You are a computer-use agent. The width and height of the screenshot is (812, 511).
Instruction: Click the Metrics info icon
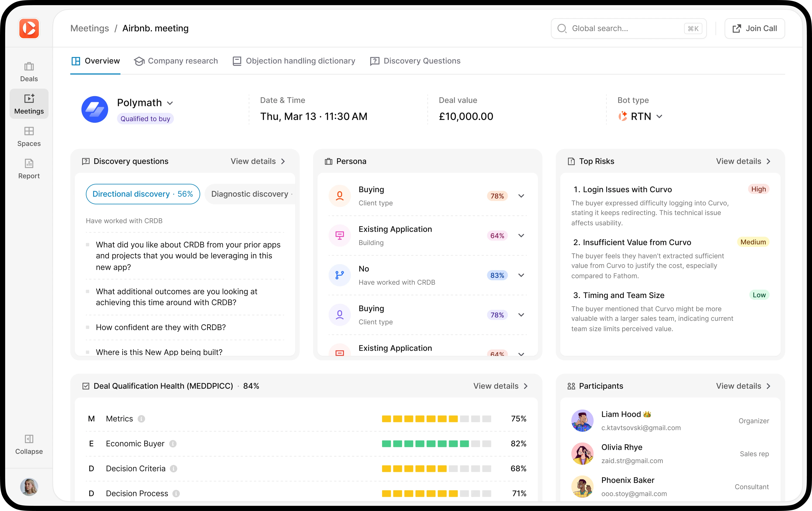pos(141,419)
